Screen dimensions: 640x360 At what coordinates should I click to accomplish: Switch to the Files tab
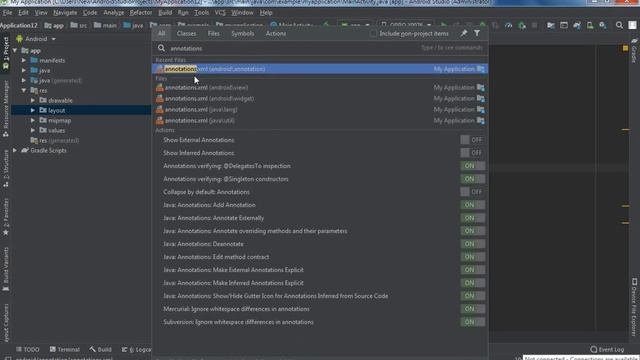point(213,33)
